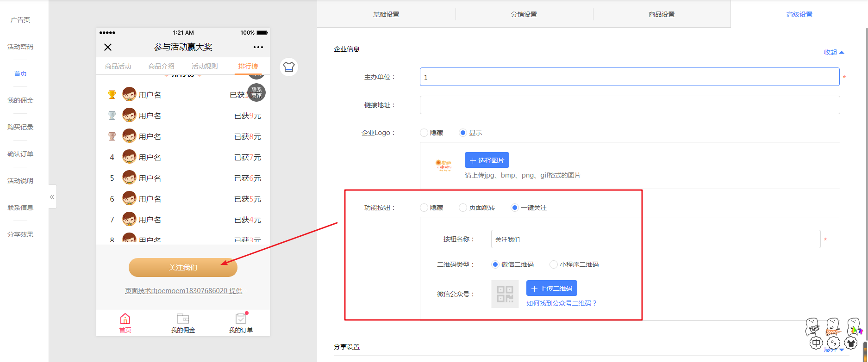Click the QR code placeholder image
This screenshot has height=362, width=868.
pos(505,294)
